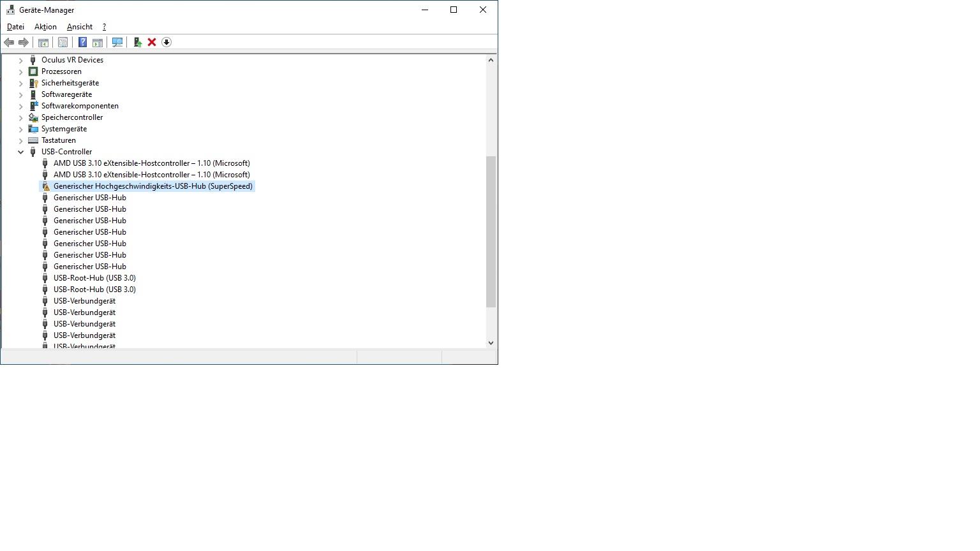Click the Geräte-Manager title bar icon

[10, 10]
